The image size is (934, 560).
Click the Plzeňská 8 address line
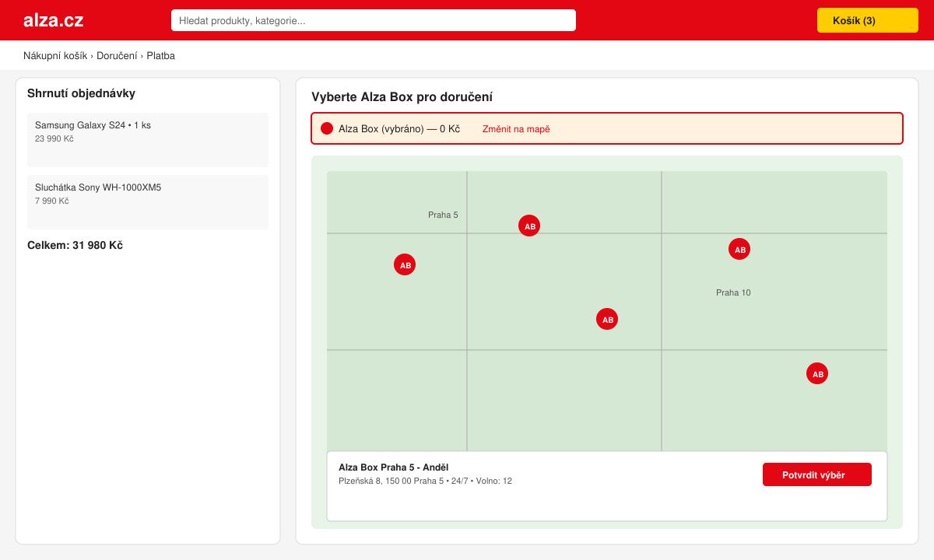click(425, 481)
